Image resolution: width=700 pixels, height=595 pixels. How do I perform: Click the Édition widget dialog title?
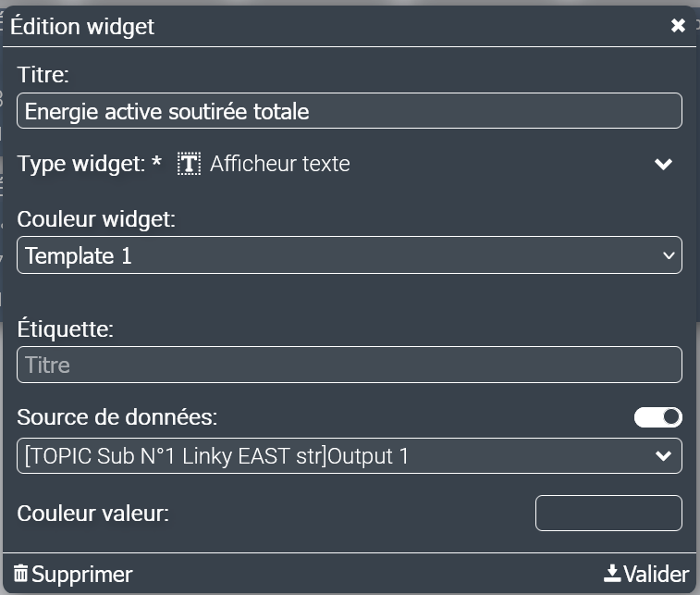(x=82, y=27)
